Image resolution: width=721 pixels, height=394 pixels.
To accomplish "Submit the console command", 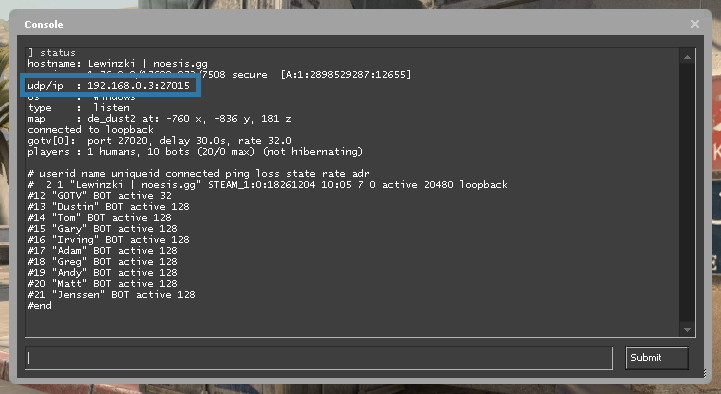I will [x=657, y=358].
